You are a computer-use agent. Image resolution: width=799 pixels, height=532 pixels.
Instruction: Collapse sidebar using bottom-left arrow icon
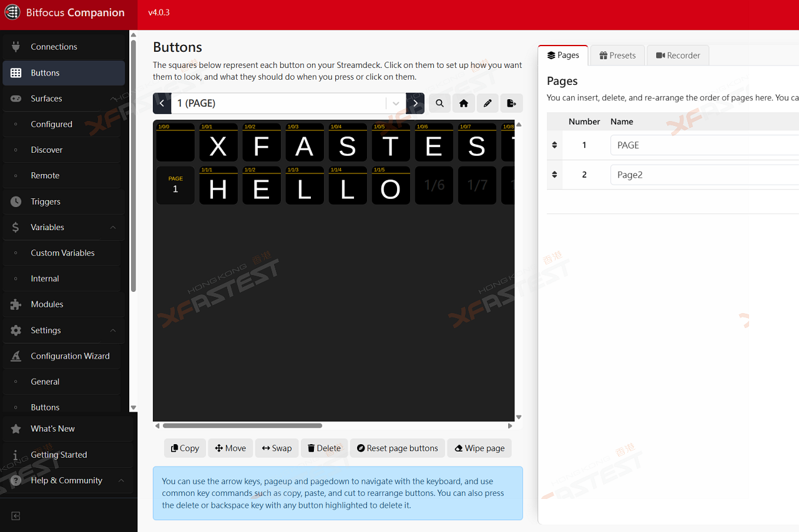click(16, 516)
